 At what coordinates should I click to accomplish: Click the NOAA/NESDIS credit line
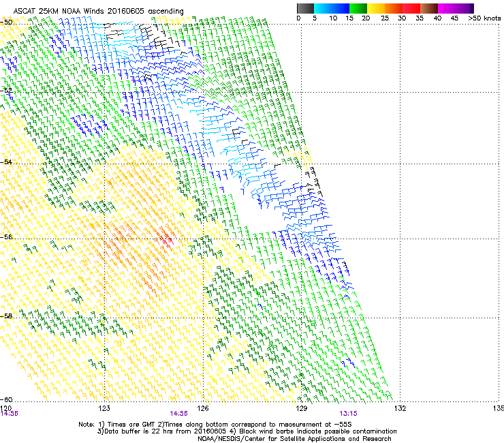click(x=294, y=439)
